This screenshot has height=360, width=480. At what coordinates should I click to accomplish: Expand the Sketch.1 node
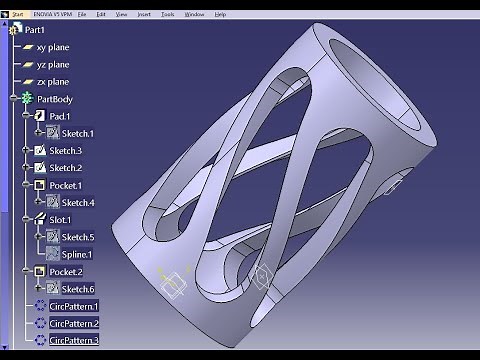[x=38, y=133]
